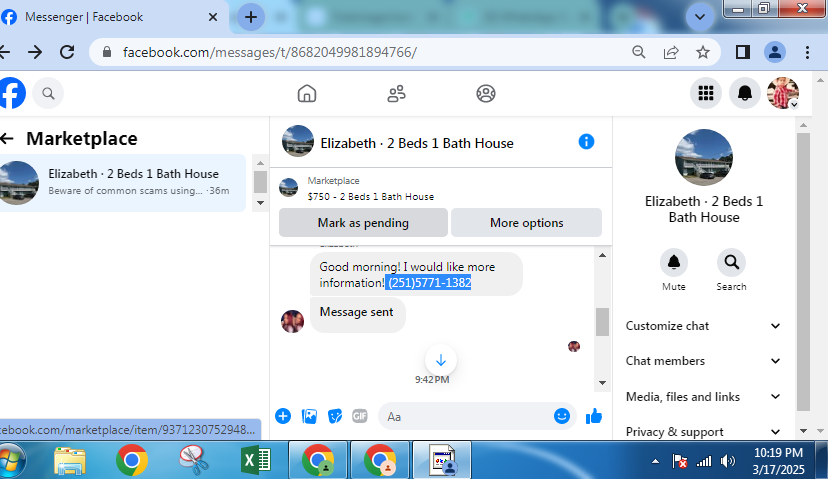Open the network signal tray icon
The height and width of the screenshot is (479, 828).
[x=703, y=461]
